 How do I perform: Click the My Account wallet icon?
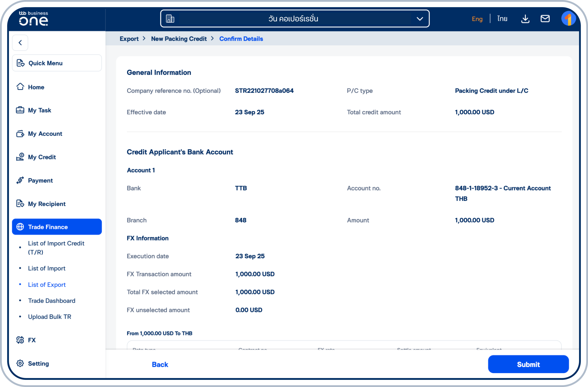point(20,134)
